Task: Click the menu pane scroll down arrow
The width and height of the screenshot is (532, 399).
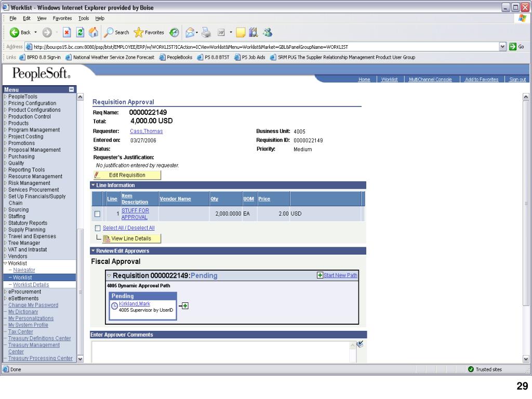Action: (80, 359)
